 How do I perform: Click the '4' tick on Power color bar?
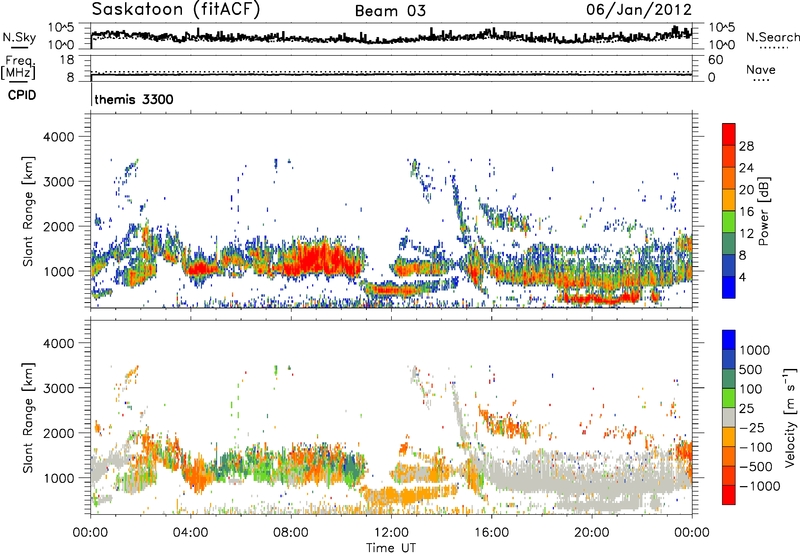coord(742,277)
